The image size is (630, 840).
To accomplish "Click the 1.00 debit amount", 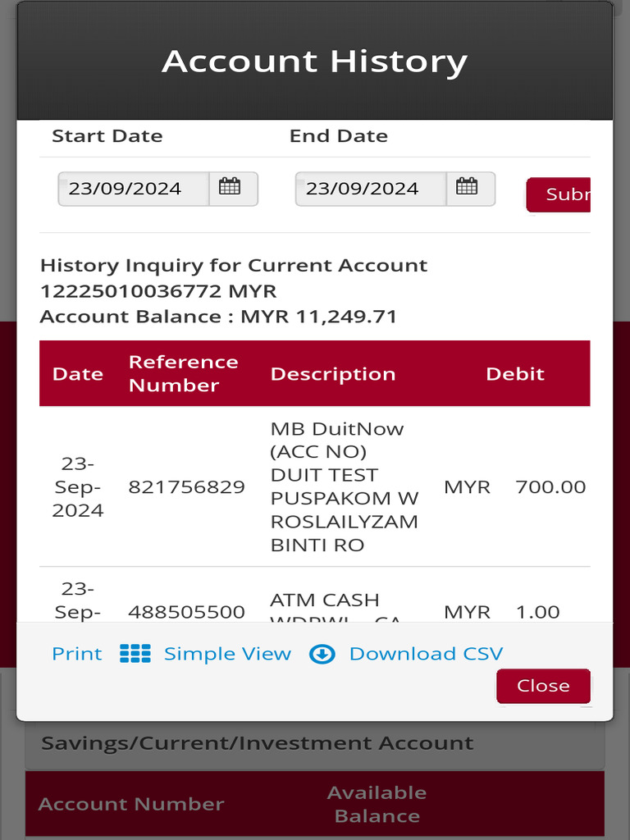I will (x=537, y=611).
